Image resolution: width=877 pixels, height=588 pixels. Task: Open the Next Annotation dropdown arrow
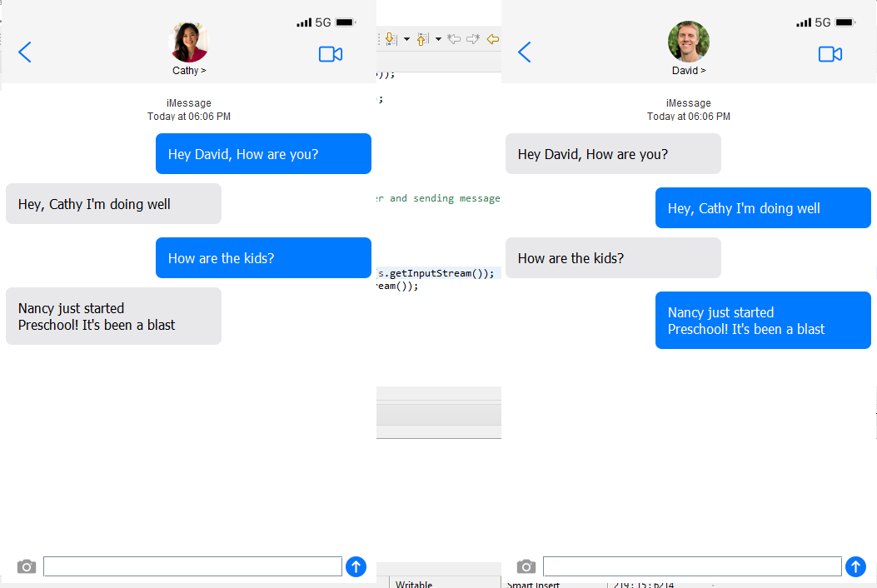click(406, 39)
